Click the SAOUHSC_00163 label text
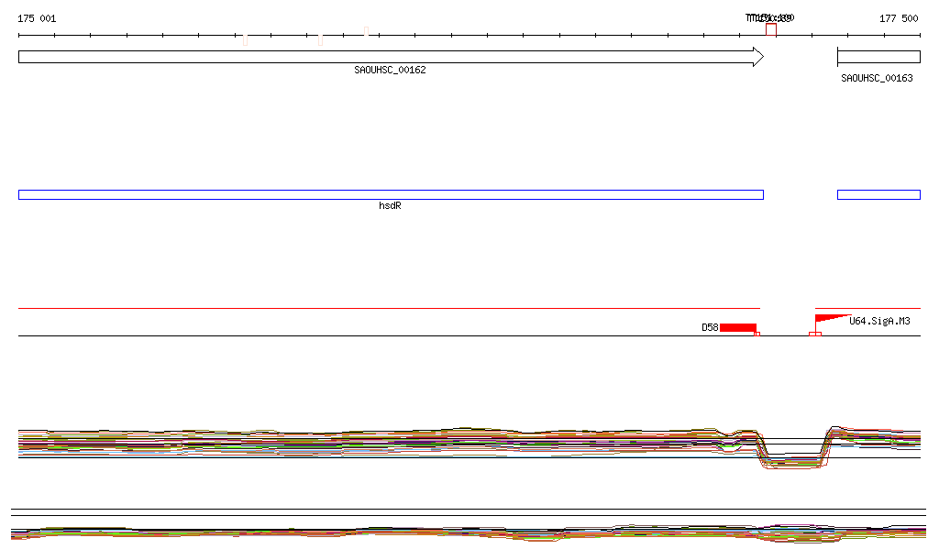This screenshot has width=939, height=560. [877, 79]
